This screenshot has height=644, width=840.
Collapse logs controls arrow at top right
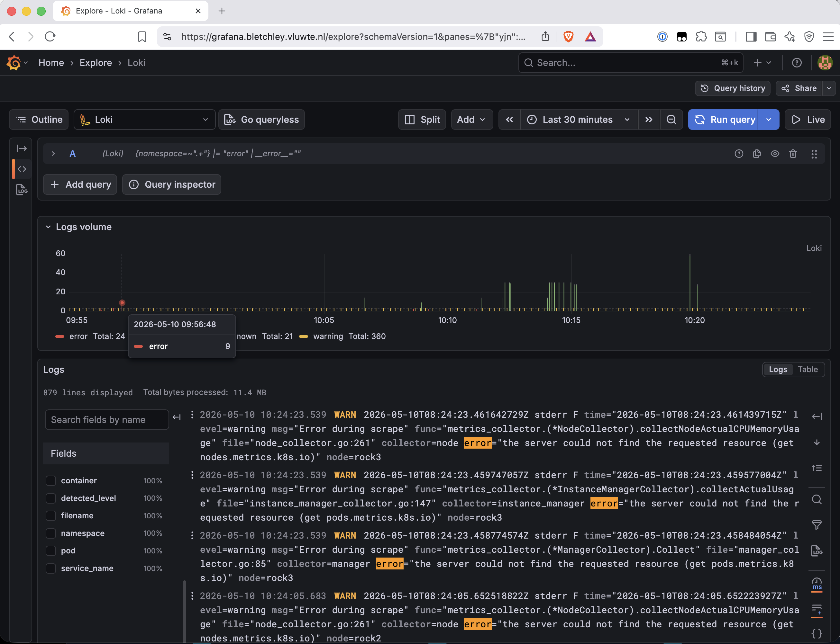[x=817, y=416]
